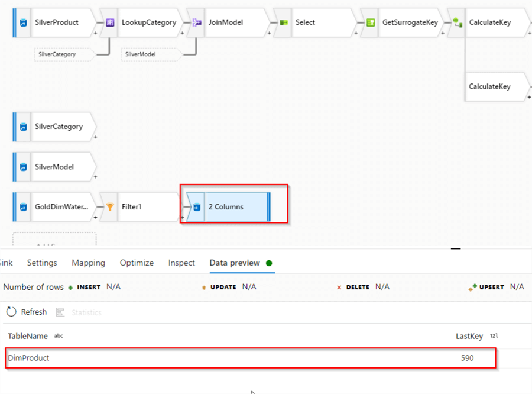Click plus after JoinModel node
This screenshot has height=394, width=532.
pos(269,33)
